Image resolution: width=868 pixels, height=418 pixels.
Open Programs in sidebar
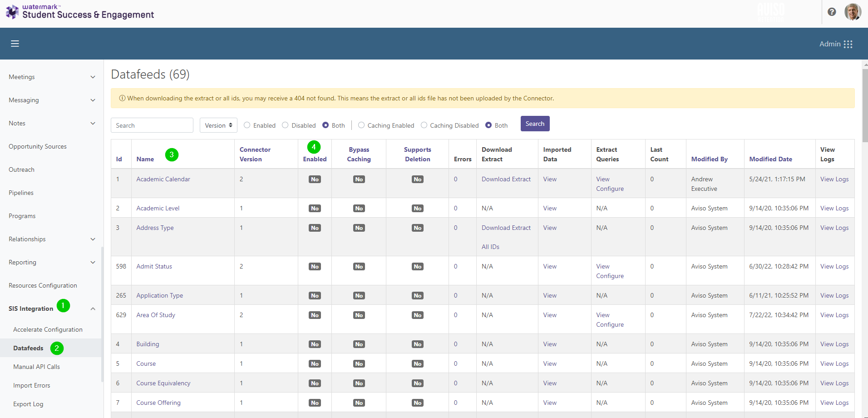click(x=22, y=216)
